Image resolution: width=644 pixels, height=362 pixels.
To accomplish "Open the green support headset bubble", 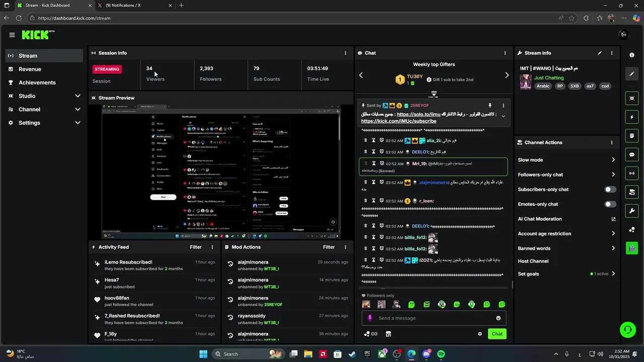I will (x=627, y=330).
